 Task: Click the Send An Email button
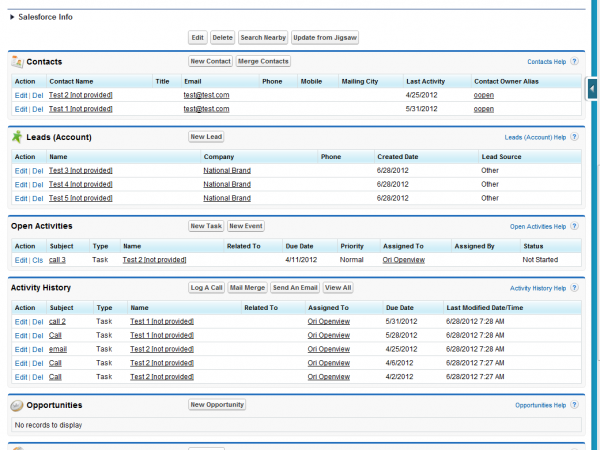point(295,288)
